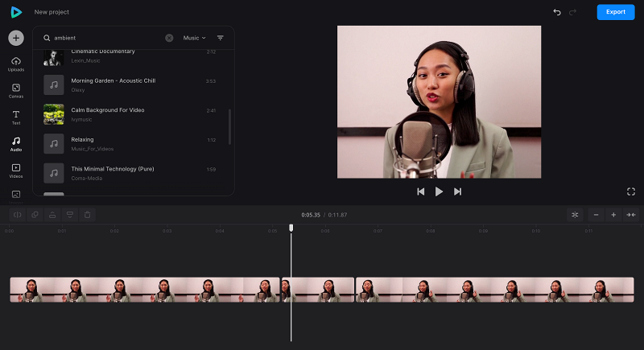Redo the last undone action
The width and height of the screenshot is (644, 350).
572,12
